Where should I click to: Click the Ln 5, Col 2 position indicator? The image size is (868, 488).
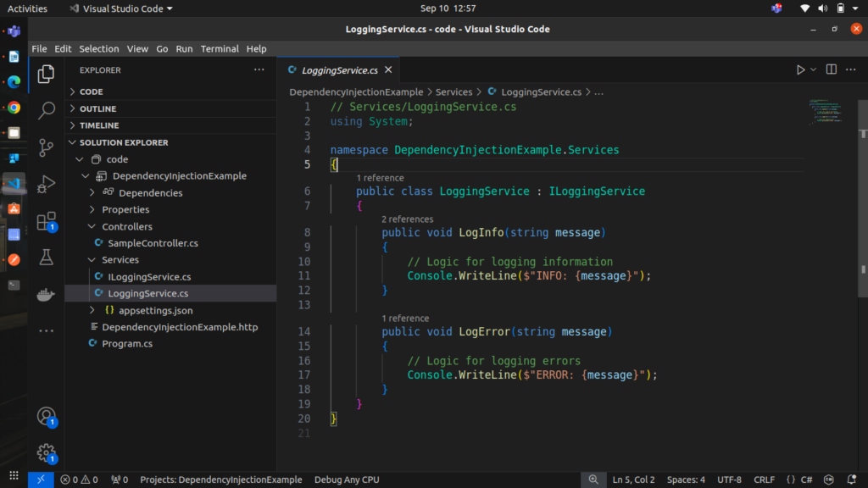tap(633, 480)
